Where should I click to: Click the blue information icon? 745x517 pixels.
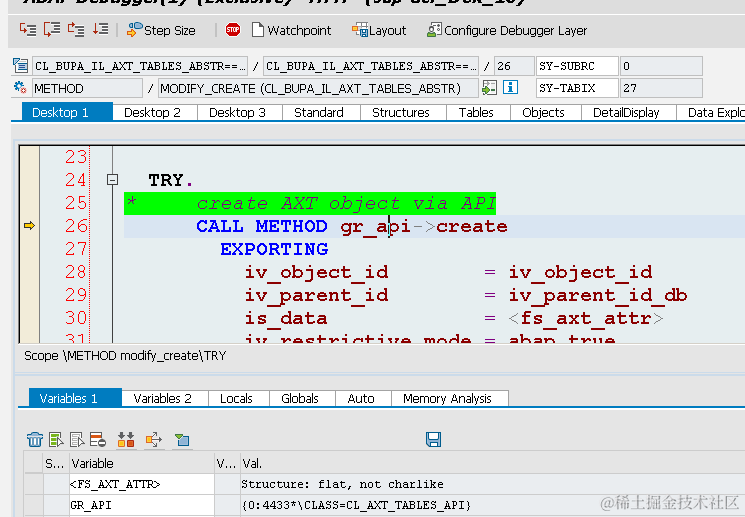tap(510, 87)
